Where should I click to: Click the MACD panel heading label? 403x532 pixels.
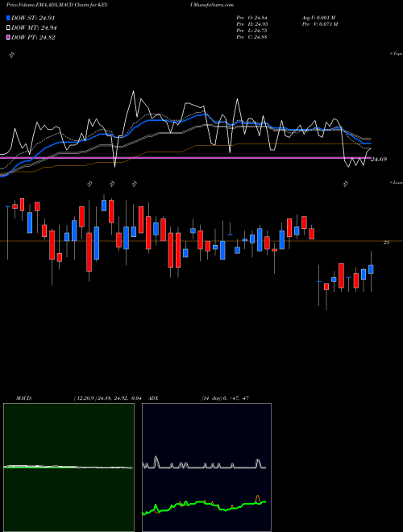(24, 398)
